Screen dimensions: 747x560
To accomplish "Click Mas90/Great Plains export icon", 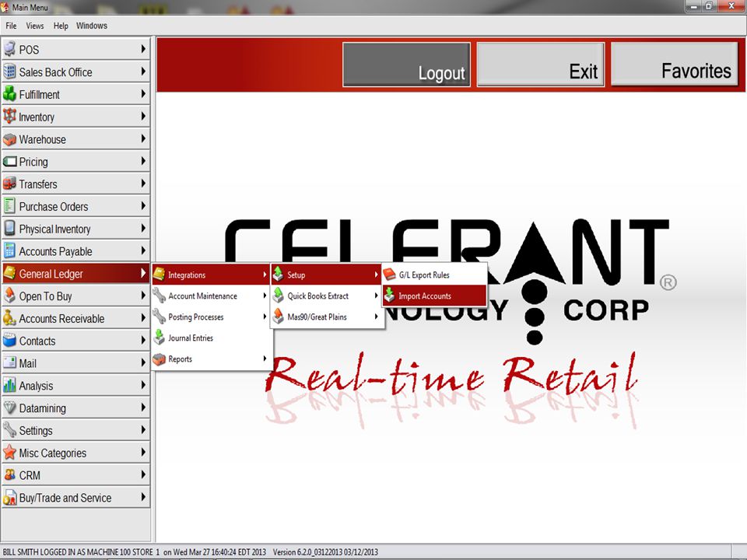I will click(x=279, y=317).
